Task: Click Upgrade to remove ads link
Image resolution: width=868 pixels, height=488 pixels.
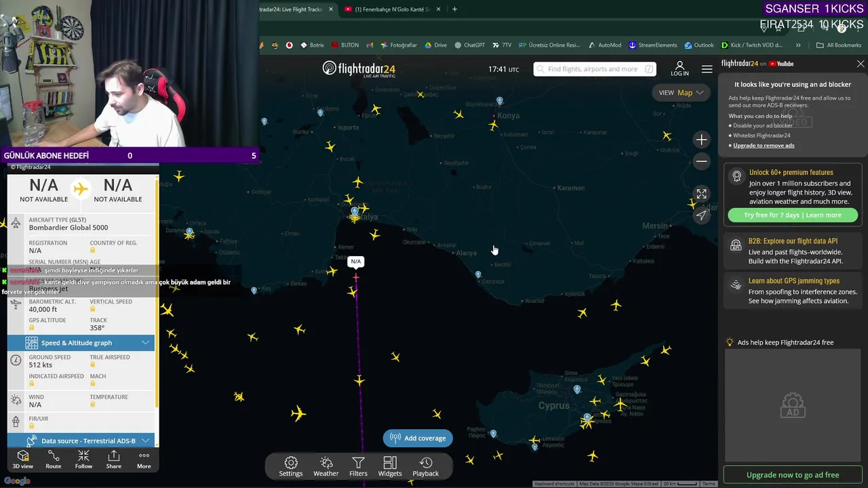Action: point(764,145)
